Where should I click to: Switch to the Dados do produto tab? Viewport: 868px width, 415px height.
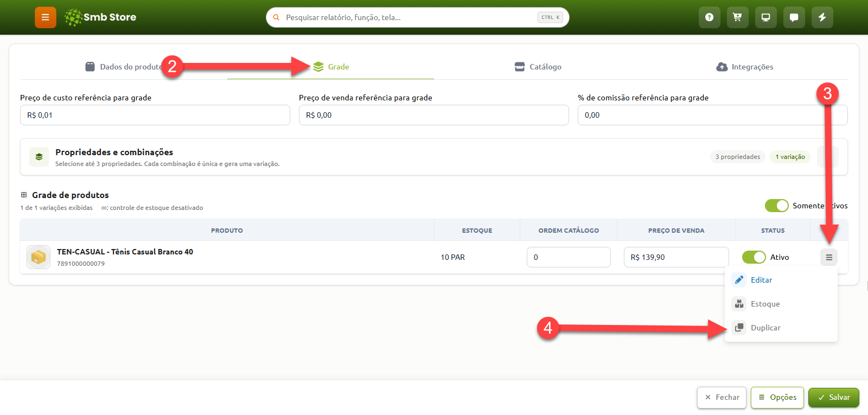tap(124, 67)
